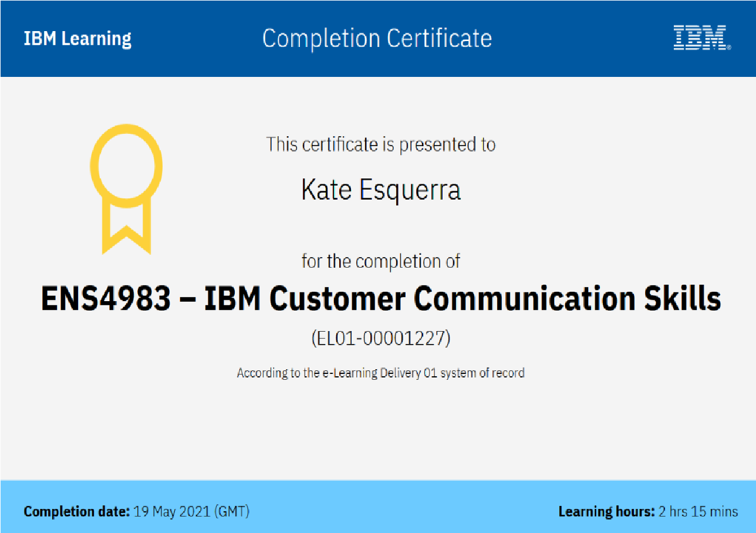The width and height of the screenshot is (756, 533).
Task: Select the 'IBM Learning' header text
Action: coord(77,39)
